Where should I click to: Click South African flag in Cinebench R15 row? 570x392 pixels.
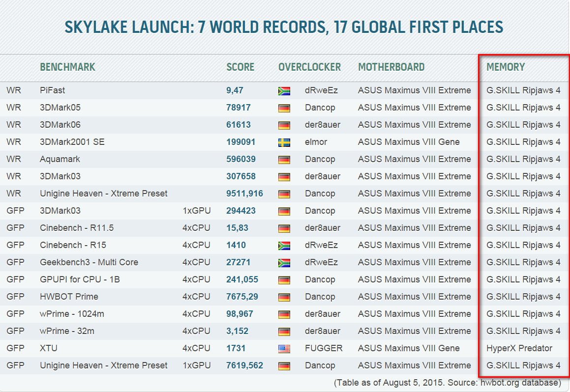[x=284, y=246]
